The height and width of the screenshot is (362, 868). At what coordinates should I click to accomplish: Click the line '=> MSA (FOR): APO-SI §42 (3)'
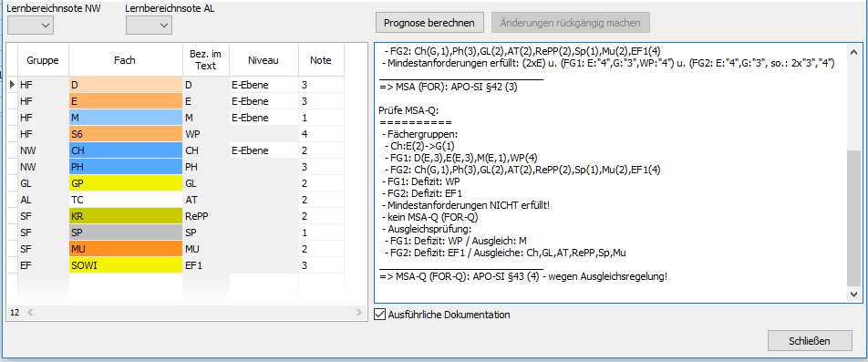(x=449, y=88)
